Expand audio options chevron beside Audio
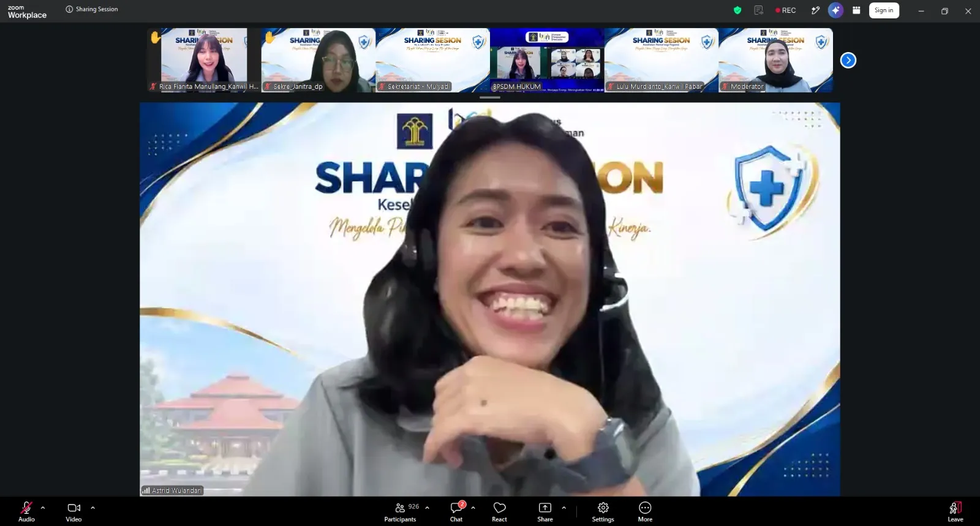This screenshot has height=526, width=980. 43,508
